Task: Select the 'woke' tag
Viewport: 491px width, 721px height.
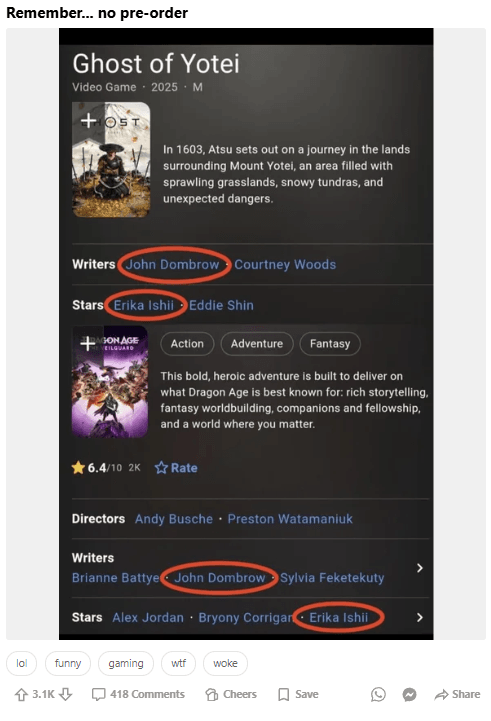Action: point(225,664)
